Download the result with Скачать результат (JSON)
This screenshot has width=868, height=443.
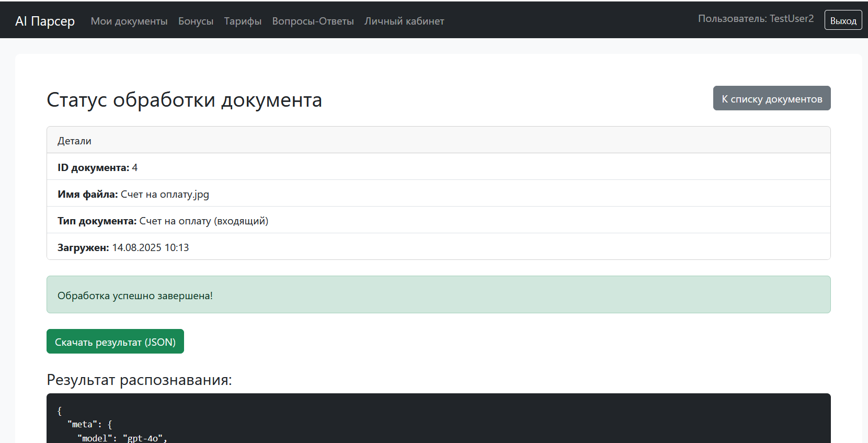[x=115, y=342]
